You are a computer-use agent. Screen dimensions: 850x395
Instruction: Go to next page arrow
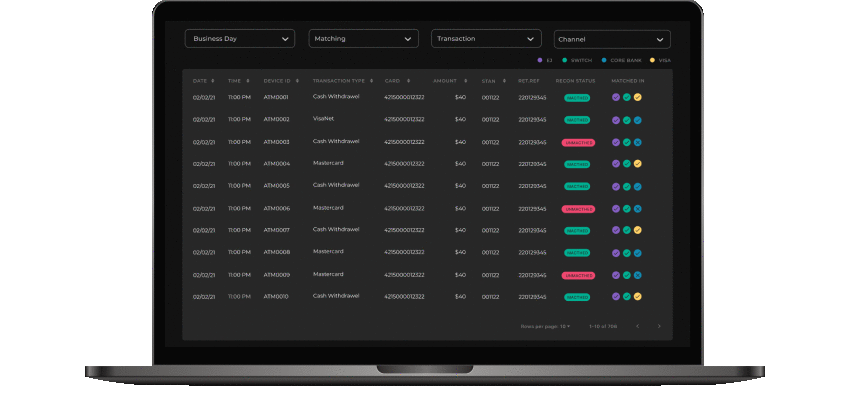[659, 326]
